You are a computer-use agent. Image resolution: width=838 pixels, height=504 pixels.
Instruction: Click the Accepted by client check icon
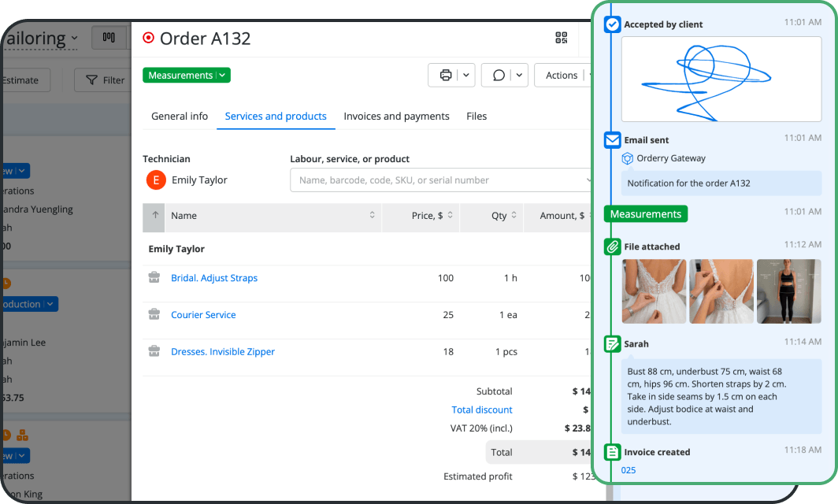(x=613, y=24)
